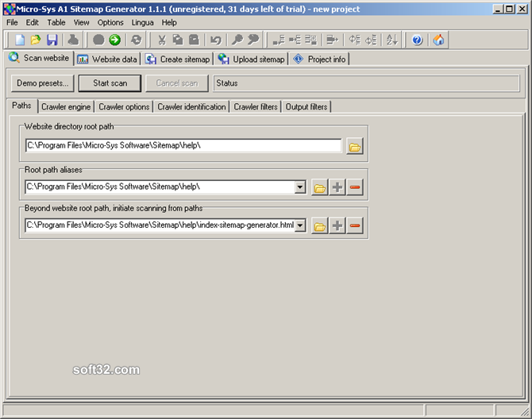
Task: Click the Cut scissors icon
Action: 162,40
